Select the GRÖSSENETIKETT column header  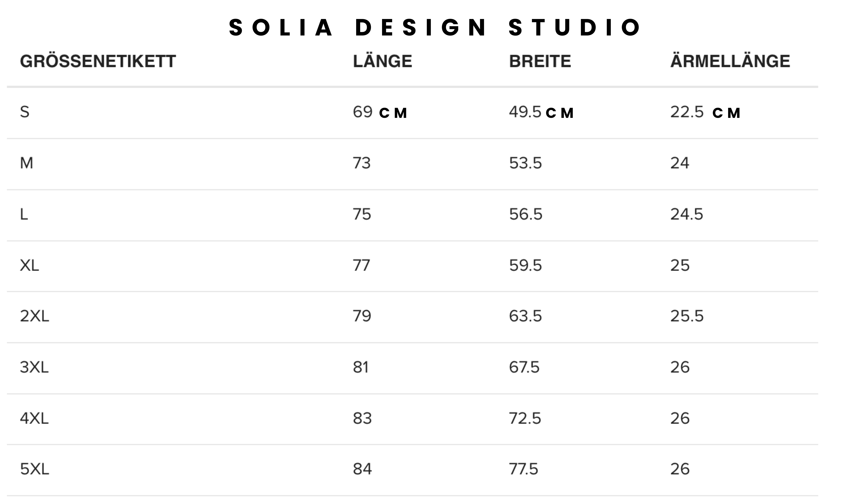[98, 61]
